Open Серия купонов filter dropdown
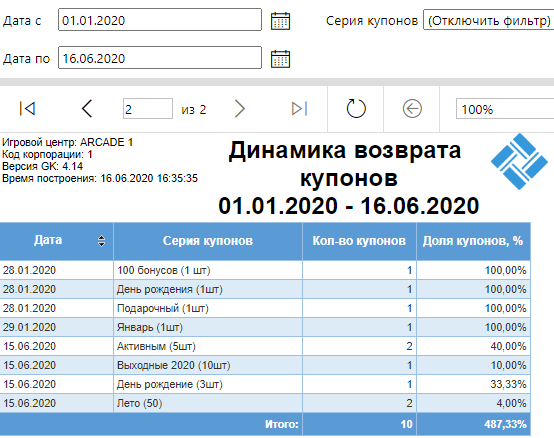Viewport: 554px width, 438px height. pyautogui.click(x=489, y=21)
